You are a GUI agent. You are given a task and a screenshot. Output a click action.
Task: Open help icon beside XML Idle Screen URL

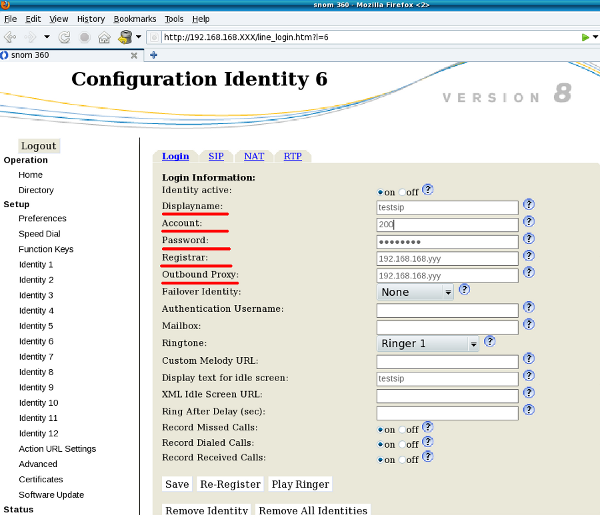(529, 392)
